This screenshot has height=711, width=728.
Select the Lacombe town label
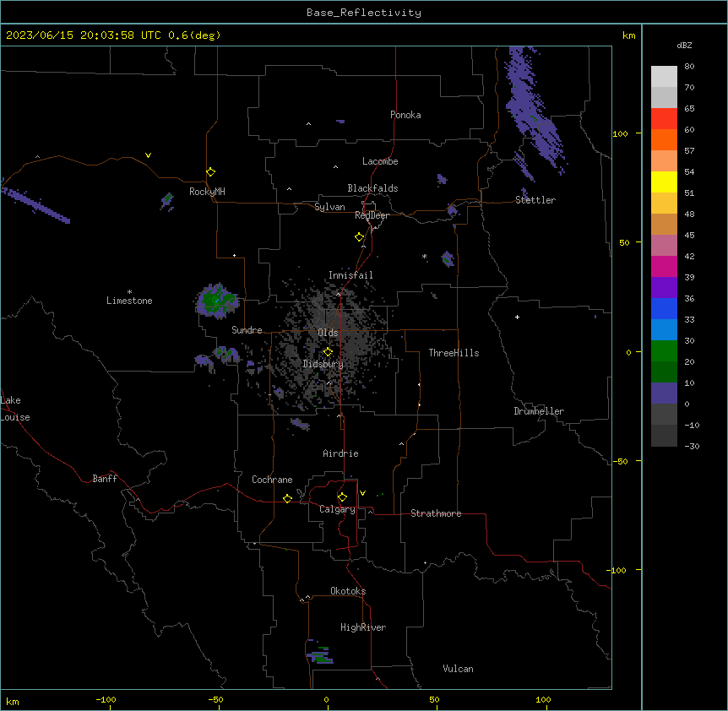click(380, 161)
